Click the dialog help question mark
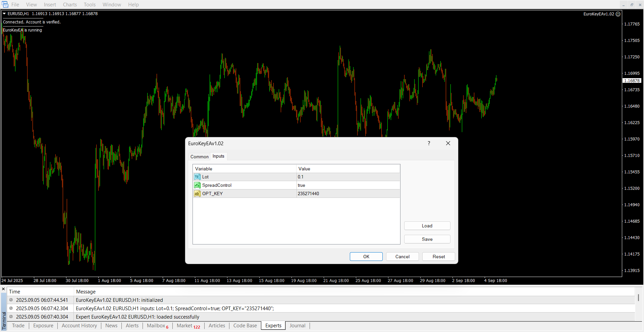The height and width of the screenshot is (332, 644). tap(429, 143)
